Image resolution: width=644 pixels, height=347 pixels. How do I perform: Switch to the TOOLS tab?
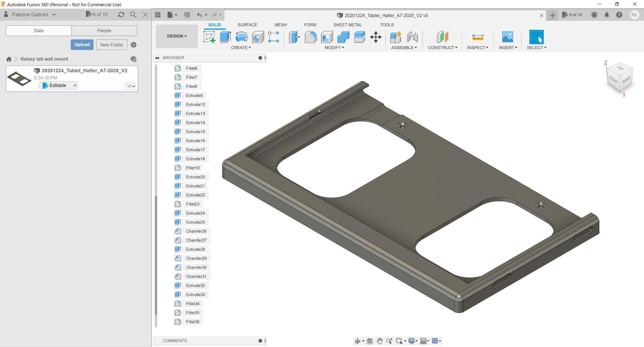[x=387, y=25]
